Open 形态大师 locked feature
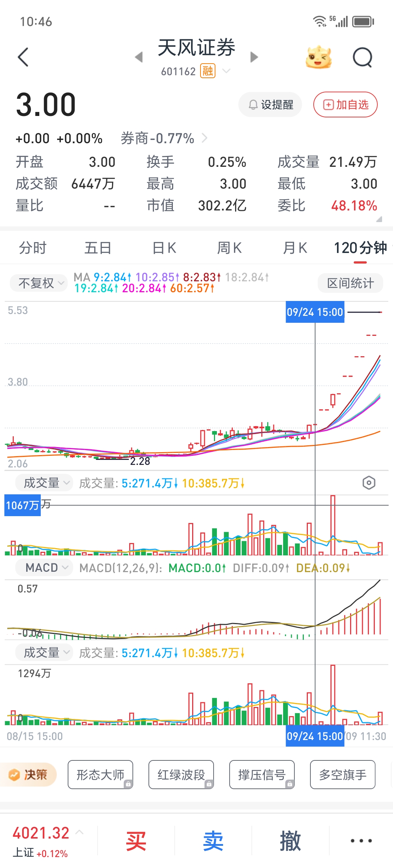The width and height of the screenshot is (393, 868). pos(100,775)
